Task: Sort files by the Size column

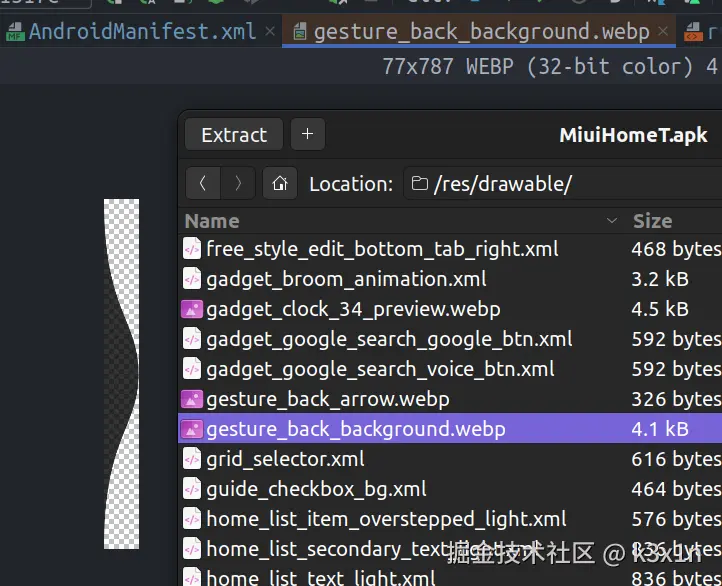Action: (x=652, y=221)
